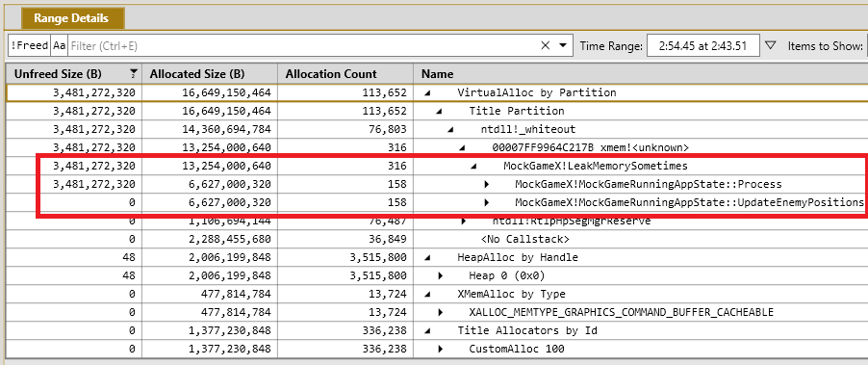Click Items to Show label
The image size is (868, 365).
tap(825, 46)
